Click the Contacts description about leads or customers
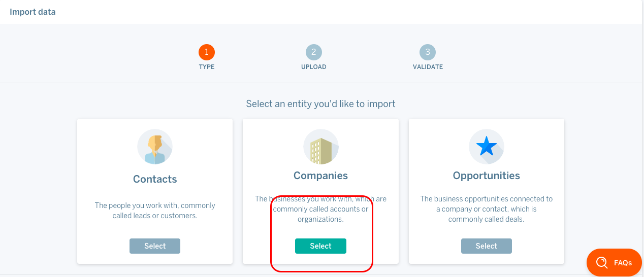Viewport: 644px width, 277px height. tap(155, 211)
